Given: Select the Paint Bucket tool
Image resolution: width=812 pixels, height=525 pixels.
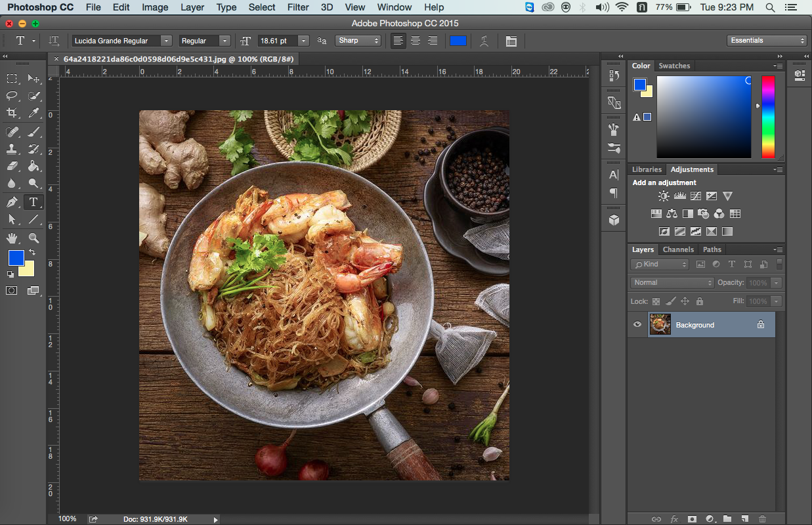Looking at the screenshot, I should point(33,166).
